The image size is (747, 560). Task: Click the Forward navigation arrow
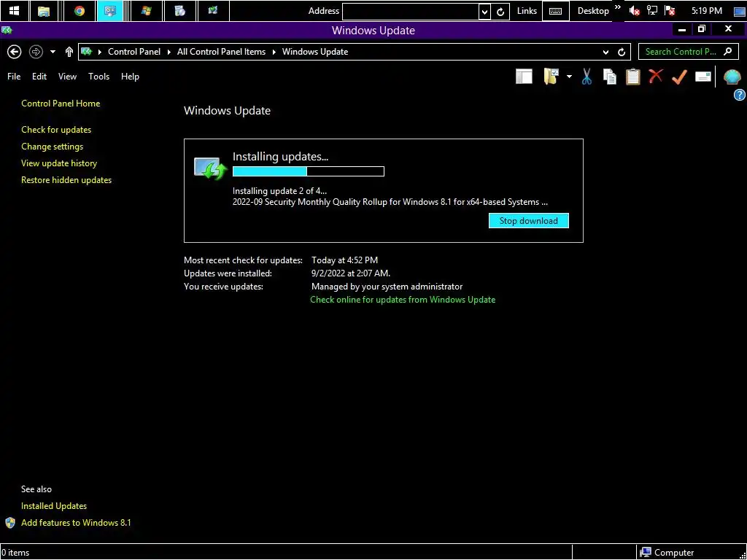click(x=36, y=52)
